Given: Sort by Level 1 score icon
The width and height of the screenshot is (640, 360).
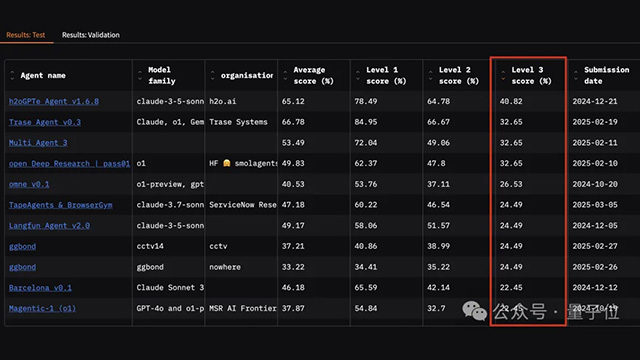Looking at the screenshot, I should (358, 76).
